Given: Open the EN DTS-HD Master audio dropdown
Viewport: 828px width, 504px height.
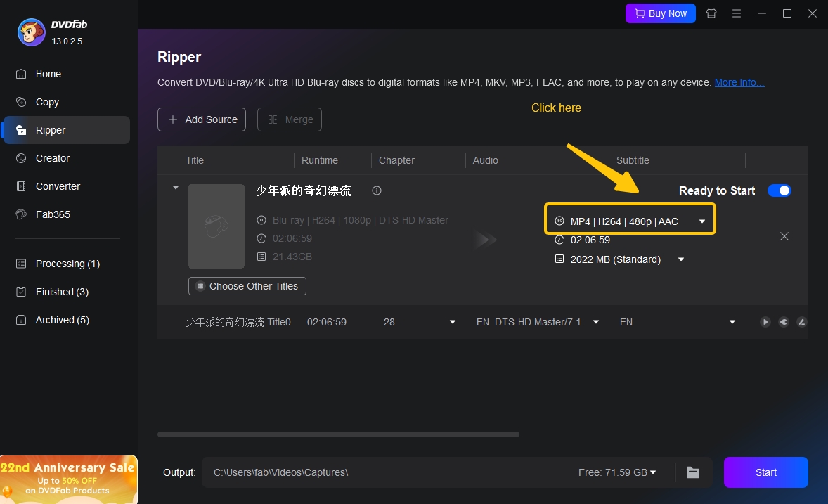Looking at the screenshot, I should click(x=595, y=321).
